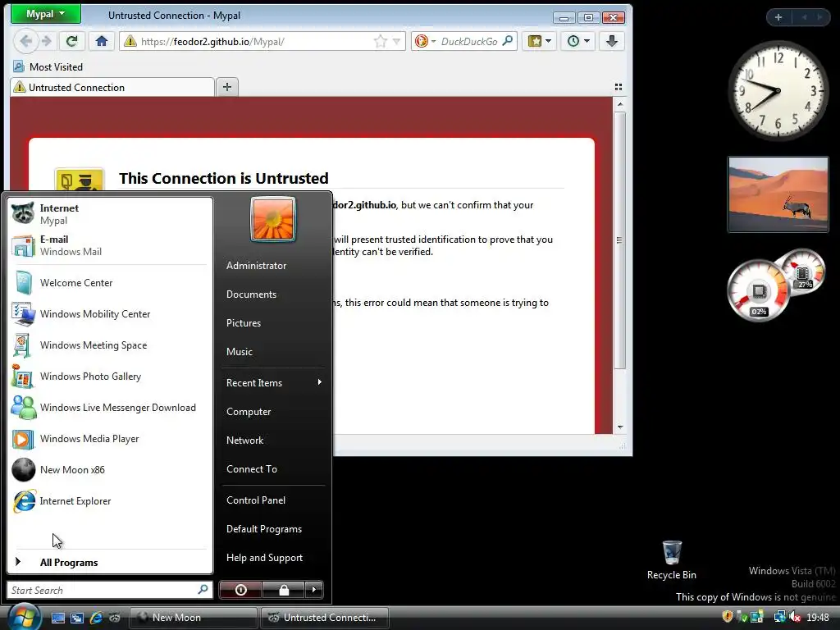Click Show Desktop quick launch icon

pyautogui.click(x=58, y=618)
